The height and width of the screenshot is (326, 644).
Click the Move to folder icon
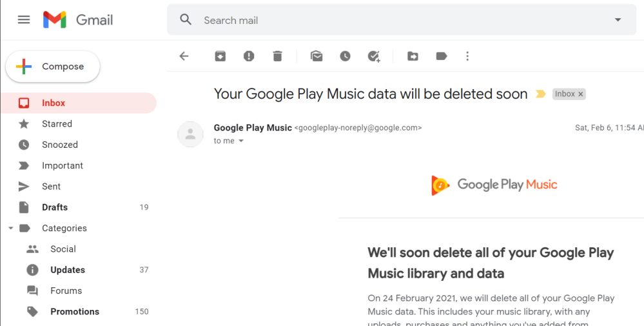(x=413, y=56)
